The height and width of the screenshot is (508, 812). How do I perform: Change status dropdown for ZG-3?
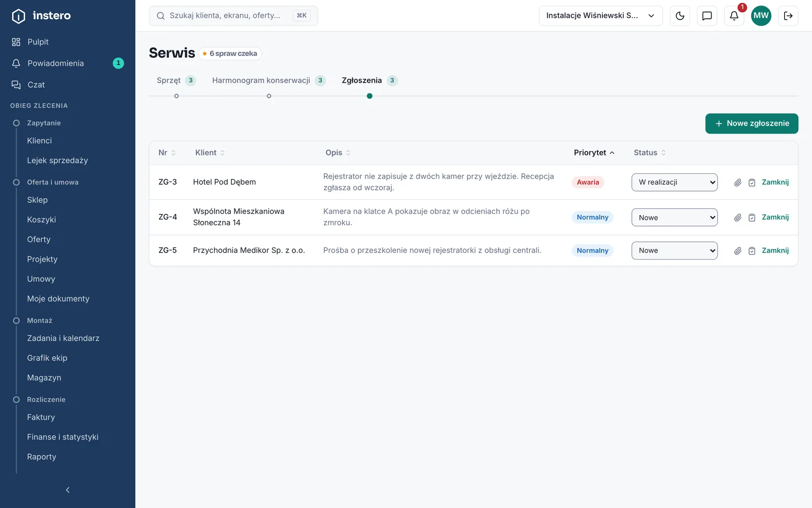[674, 182]
